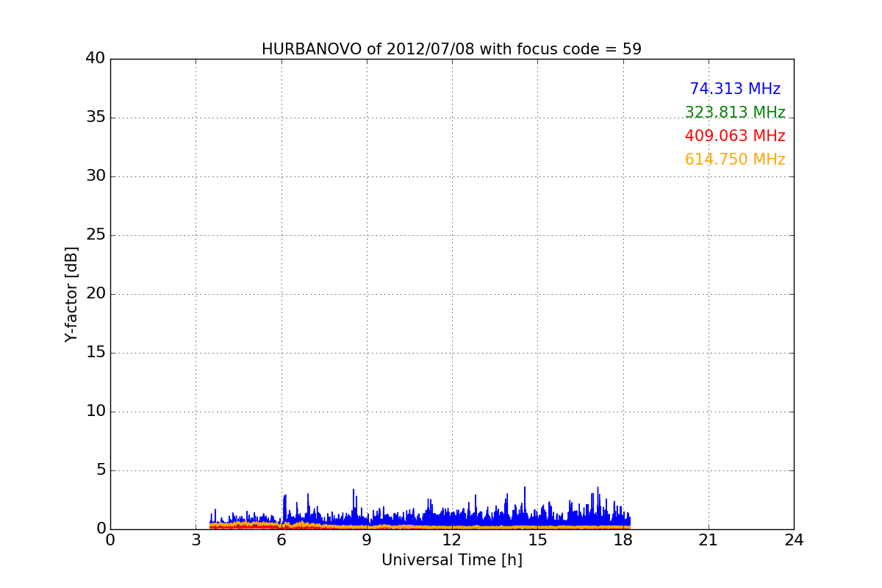Viewport: 882px width, 588px height.
Task: Click y-axis tick label 30
Action: (x=96, y=176)
